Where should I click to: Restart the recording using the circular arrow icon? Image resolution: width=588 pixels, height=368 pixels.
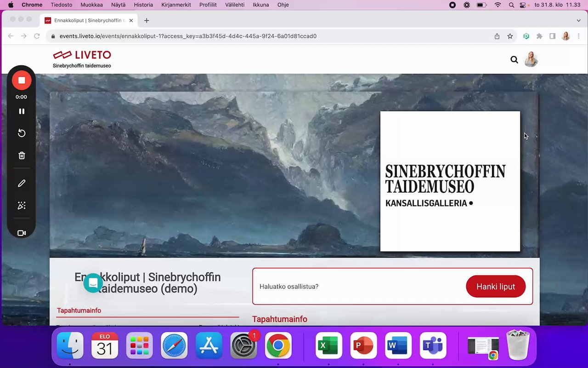point(22,133)
